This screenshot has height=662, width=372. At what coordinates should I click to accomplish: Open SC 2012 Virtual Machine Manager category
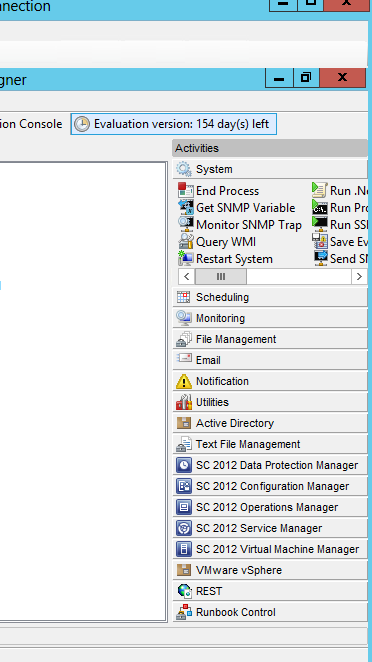[270, 549]
